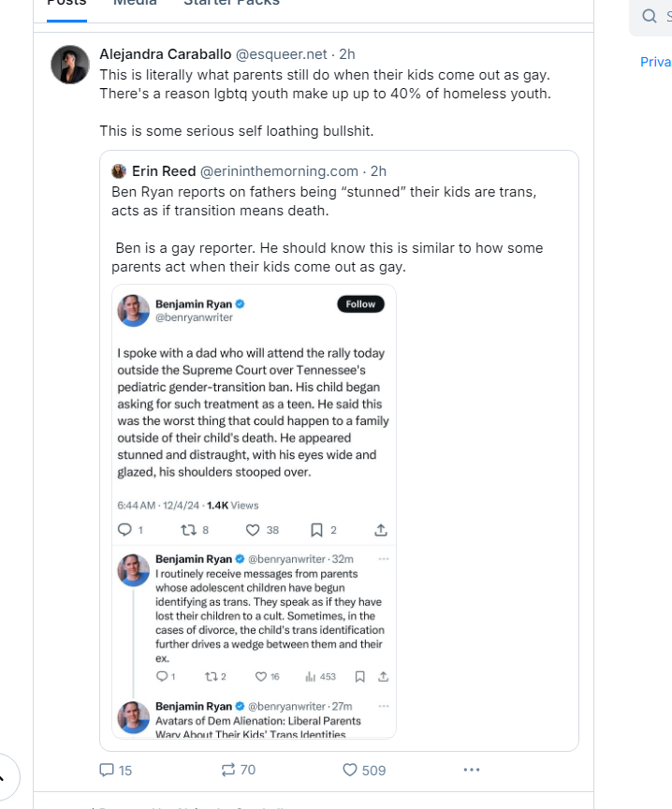Open Alejandra Caraballo's profile avatar
672x809 pixels.
(70, 65)
